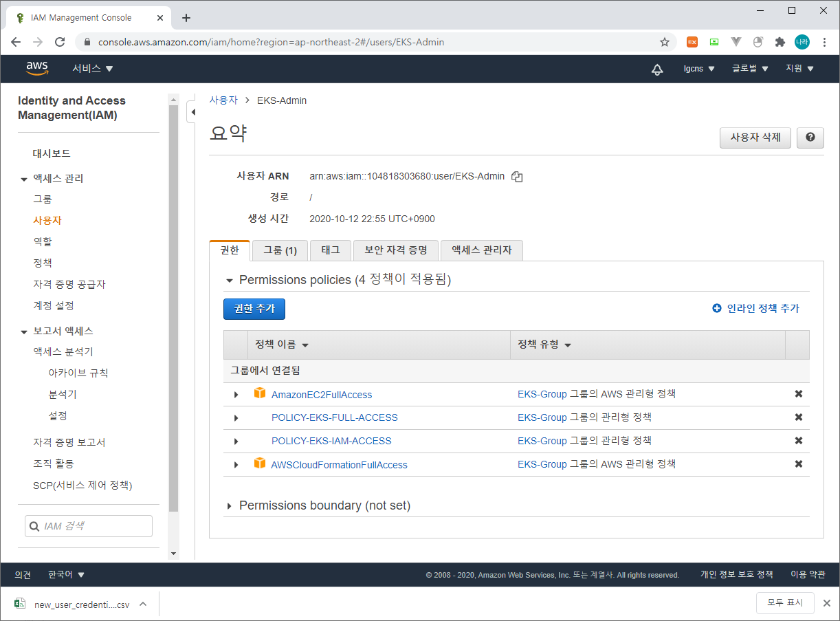Open the 한국어 language dropdown
The width and height of the screenshot is (840, 621).
pos(66,575)
